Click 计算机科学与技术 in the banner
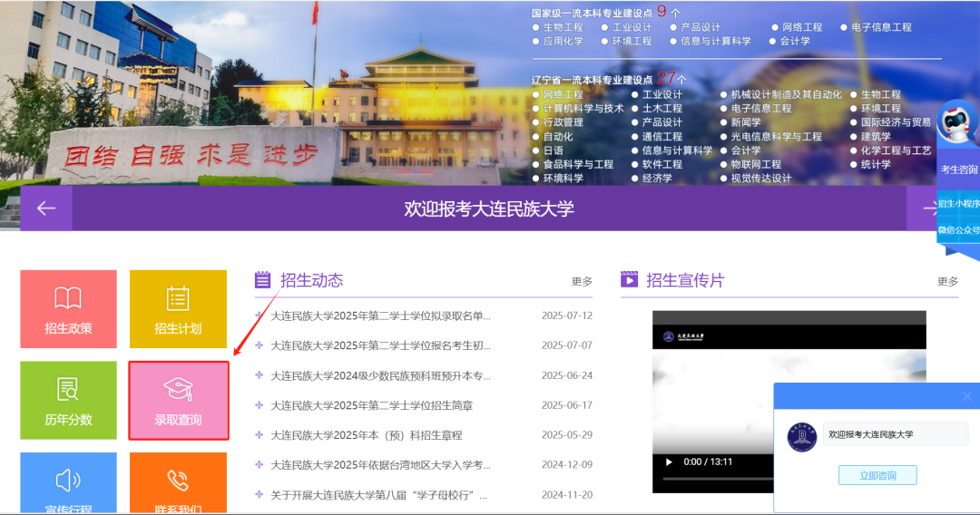The height and width of the screenshot is (515, 980). tap(583, 109)
